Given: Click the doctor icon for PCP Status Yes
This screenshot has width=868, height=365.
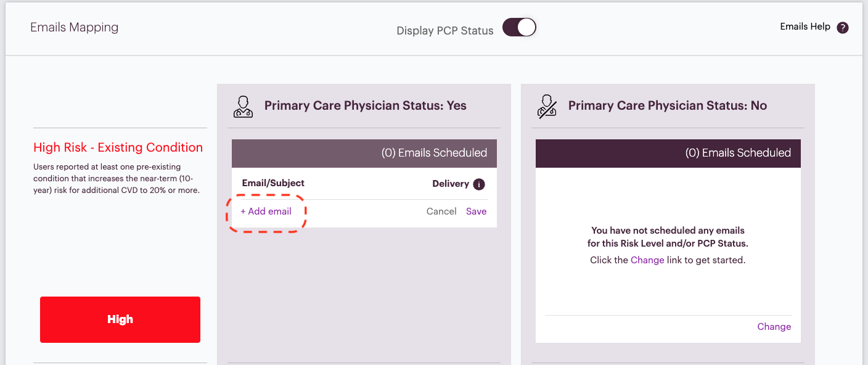Looking at the screenshot, I should click(x=243, y=106).
